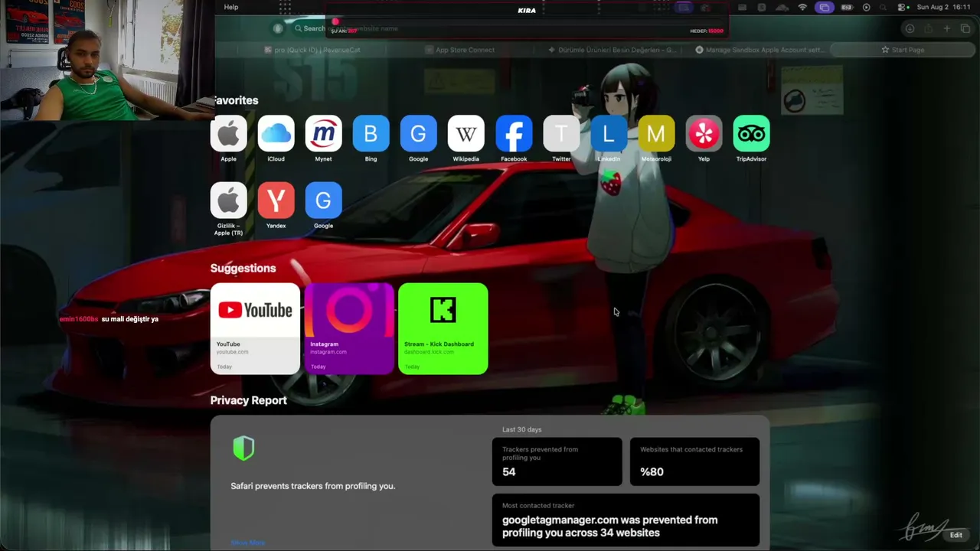
Task: Switch to the RevenueCat tab
Action: click(312, 50)
